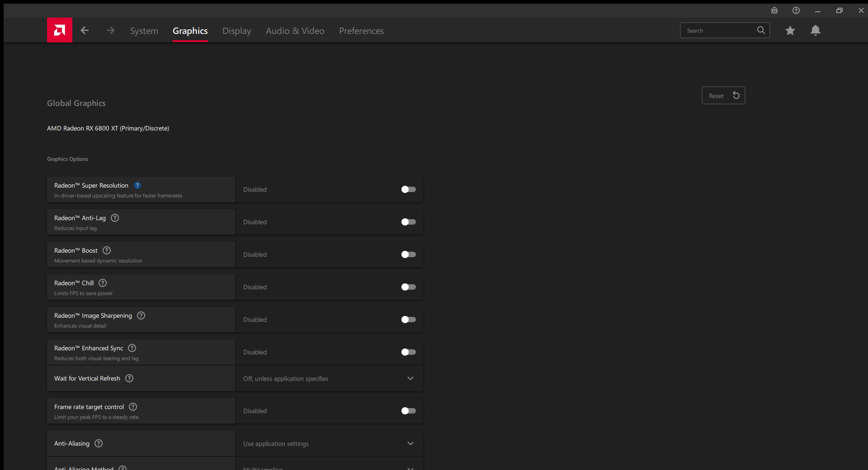The height and width of the screenshot is (470, 868).
Task: Go back with the left arrow
Action: pos(85,30)
